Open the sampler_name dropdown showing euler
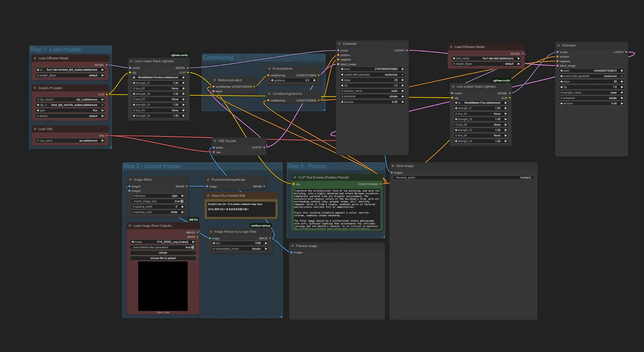 click(372, 91)
